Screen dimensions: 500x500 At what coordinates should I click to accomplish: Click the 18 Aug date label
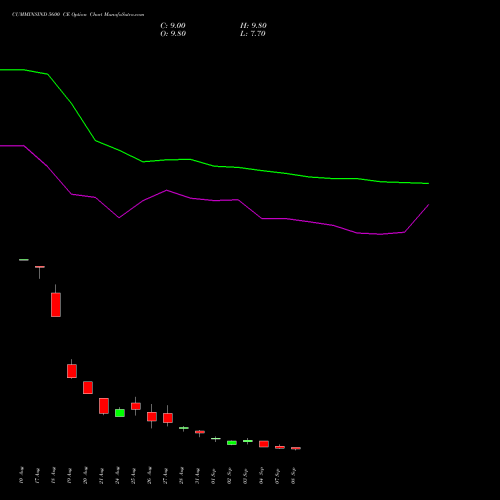53,475
